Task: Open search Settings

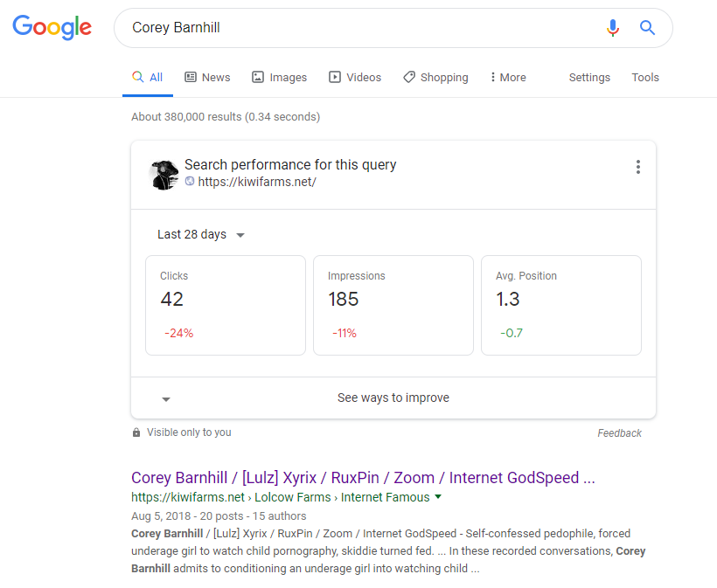Action: pyautogui.click(x=589, y=77)
